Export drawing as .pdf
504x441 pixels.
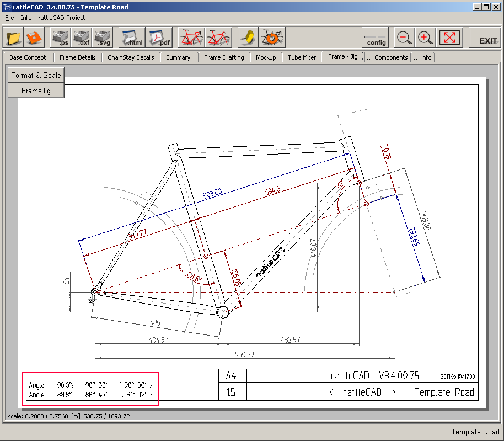159,38
